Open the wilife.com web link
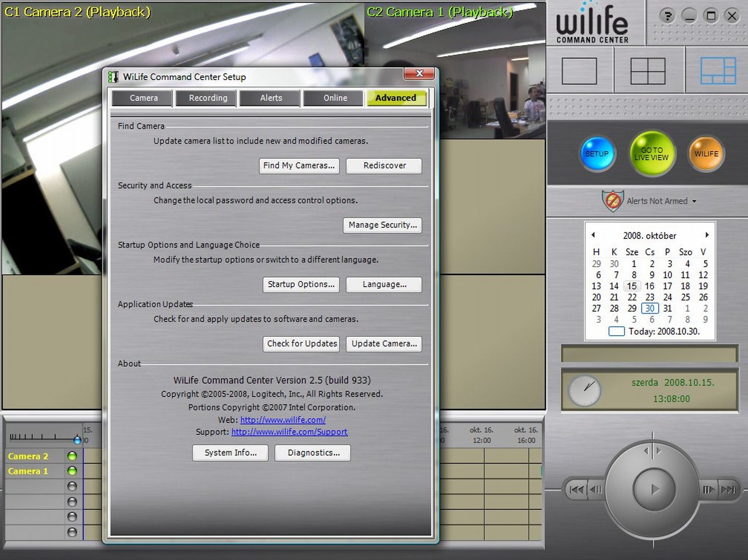This screenshot has width=748, height=560. coord(283,420)
